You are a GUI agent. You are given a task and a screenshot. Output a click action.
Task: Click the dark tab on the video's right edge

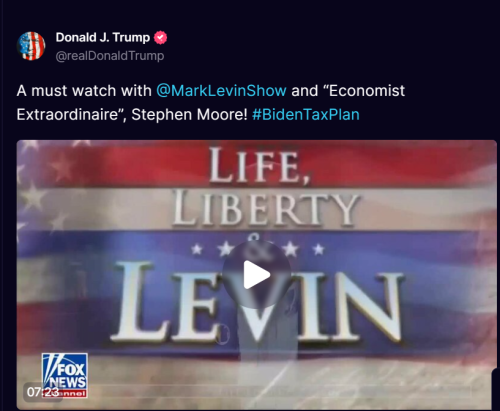pos(495,389)
